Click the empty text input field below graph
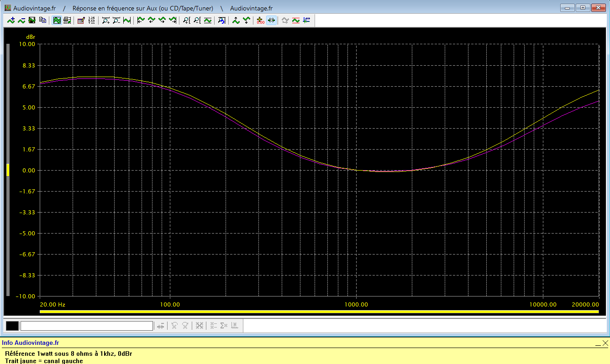Screen dimensions: 610x364 pos(87,326)
